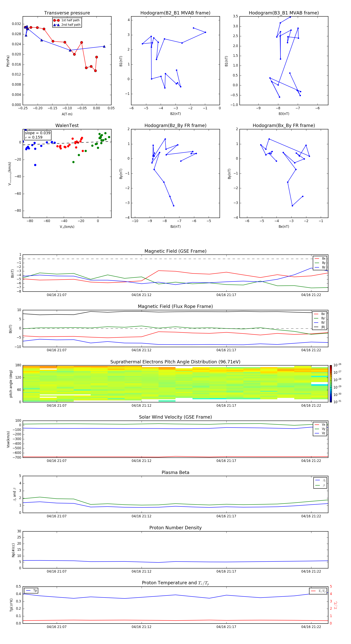The width and height of the screenshot is (351, 644).
Task: Click the "B3(nT)" x-axis label
Action: (284, 114)
